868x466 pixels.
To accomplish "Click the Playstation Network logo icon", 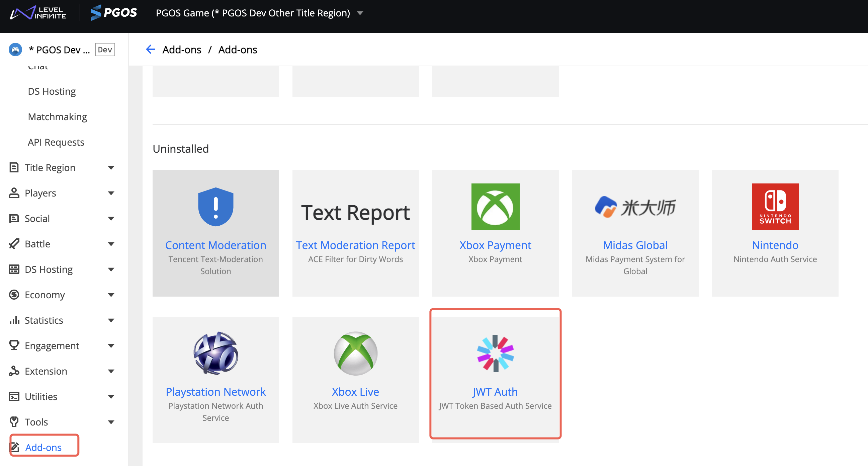I will click(215, 353).
